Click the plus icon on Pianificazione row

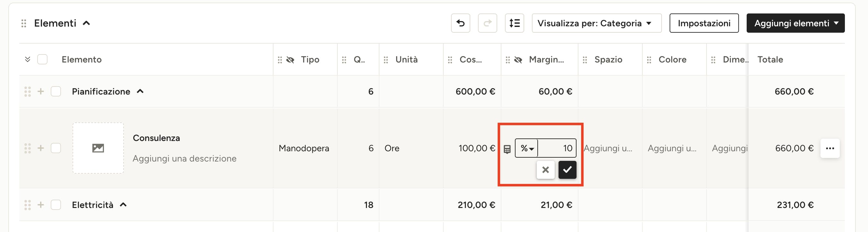pos(41,91)
